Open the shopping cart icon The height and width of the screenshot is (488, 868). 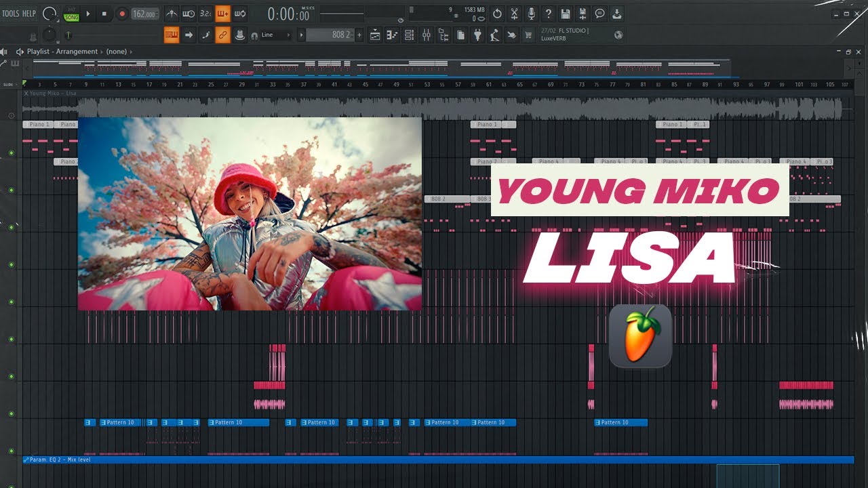(x=529, y=35)
